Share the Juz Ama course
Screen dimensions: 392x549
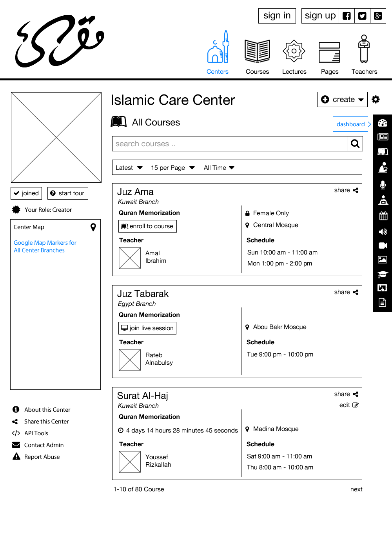346,190
